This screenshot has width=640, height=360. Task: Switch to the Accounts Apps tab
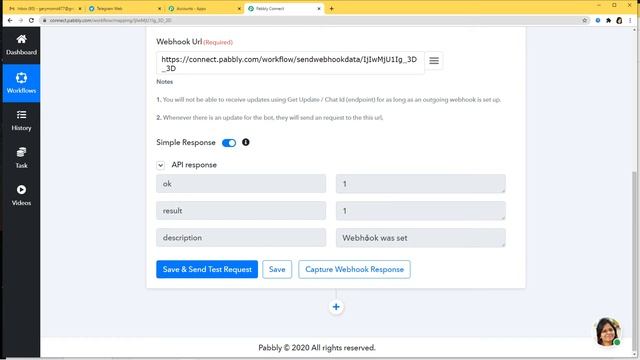pyautogui.click(x=204, y=8)
